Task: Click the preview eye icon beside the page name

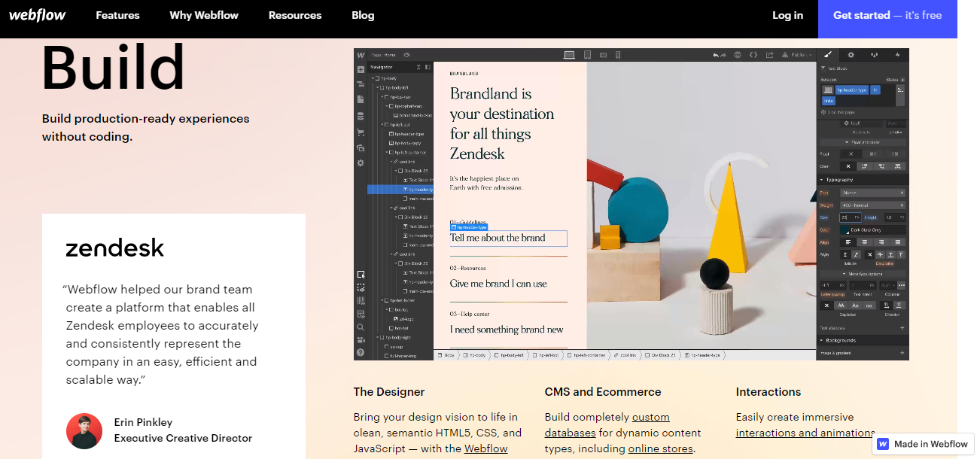Action: 406,55
